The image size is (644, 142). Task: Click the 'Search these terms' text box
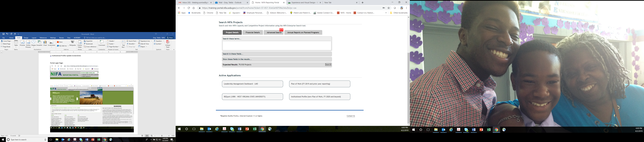pyautogui.click(x=277, y=46)
